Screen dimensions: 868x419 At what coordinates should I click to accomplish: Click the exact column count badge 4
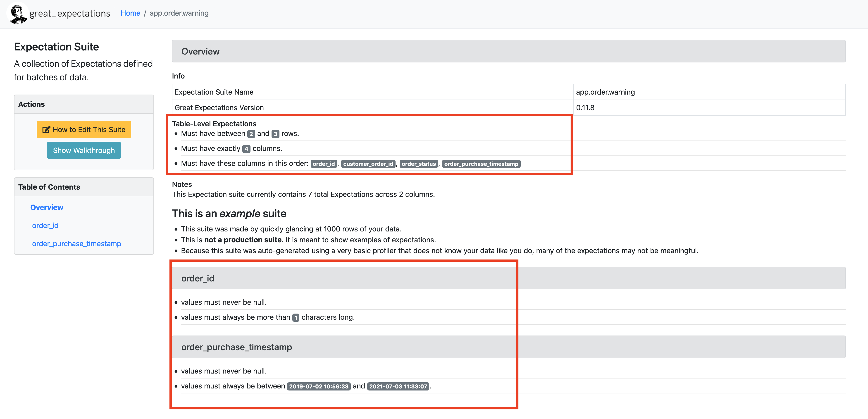point(246,149)
